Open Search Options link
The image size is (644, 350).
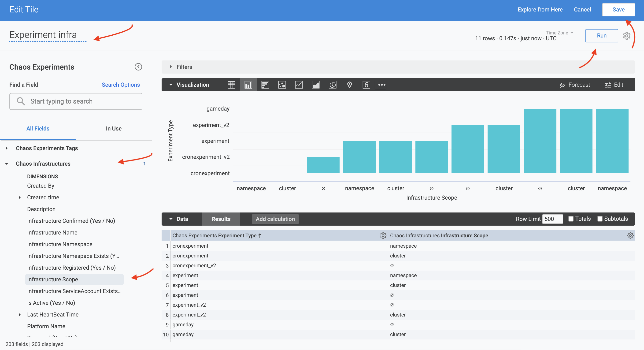[x=121, y=85]
